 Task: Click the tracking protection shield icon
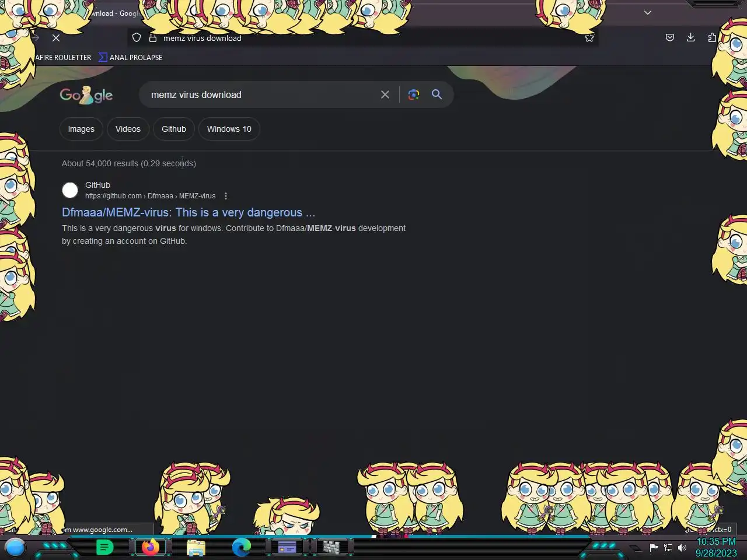click(x=137, y=38)
